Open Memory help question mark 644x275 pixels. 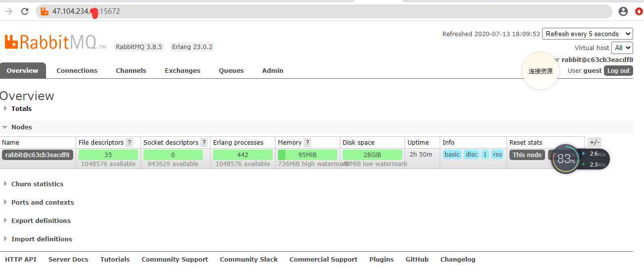point(307,142)
